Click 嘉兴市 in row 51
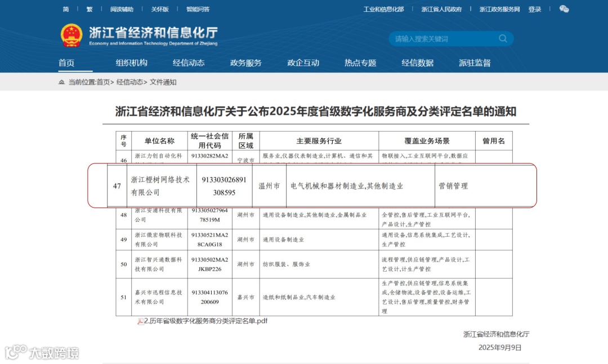Viewport: 608px width, 364px height. tap(246, 297)
